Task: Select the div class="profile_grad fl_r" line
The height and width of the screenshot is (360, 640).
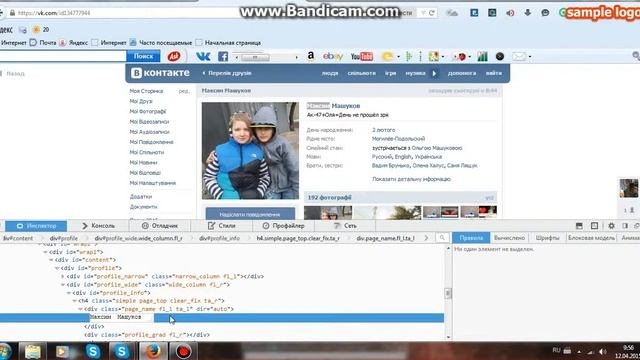Action: coord(147,335)
